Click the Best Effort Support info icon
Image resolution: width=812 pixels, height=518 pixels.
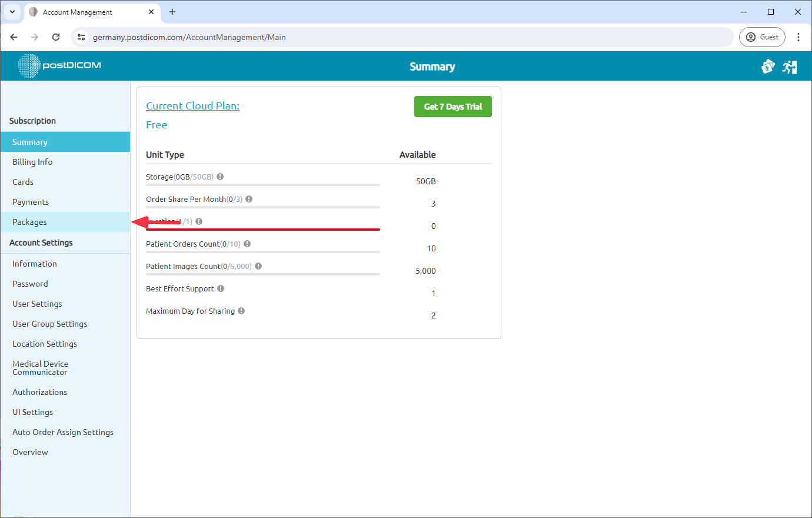221,288
